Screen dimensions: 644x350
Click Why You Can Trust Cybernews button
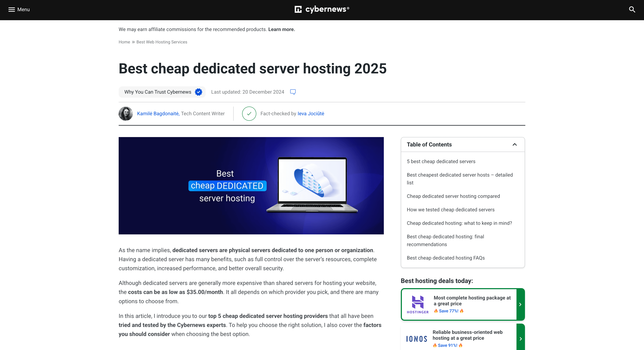[162, 92]
